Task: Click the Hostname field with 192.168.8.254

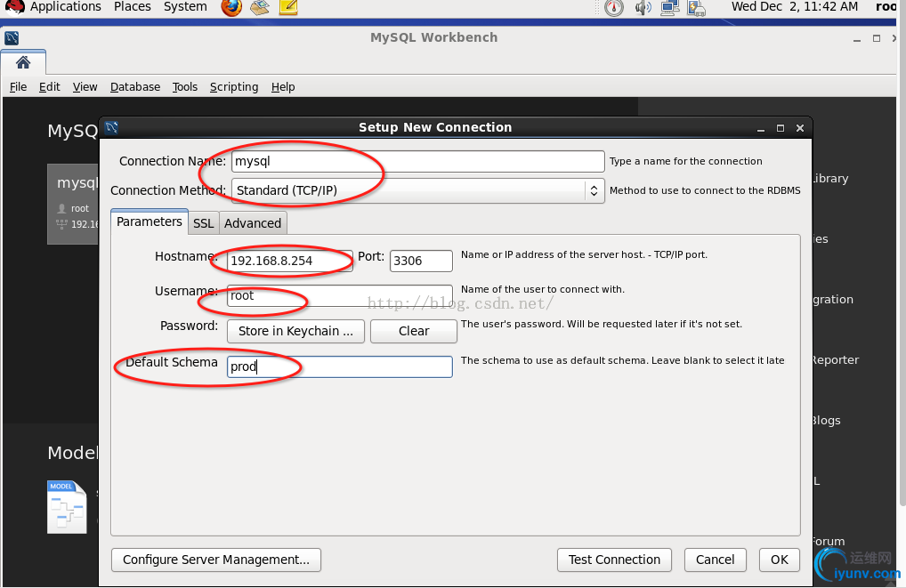Action: tap(289, 261)
